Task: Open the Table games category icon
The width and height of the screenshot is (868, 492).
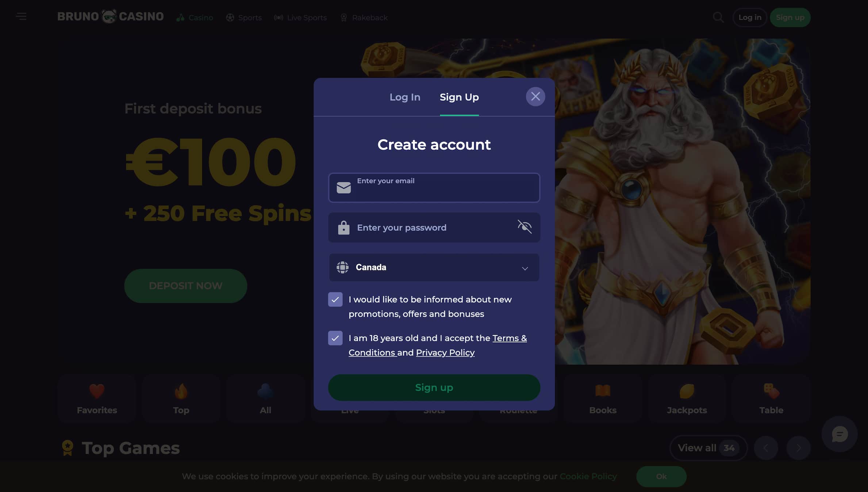Action: (x=771, y=398)
